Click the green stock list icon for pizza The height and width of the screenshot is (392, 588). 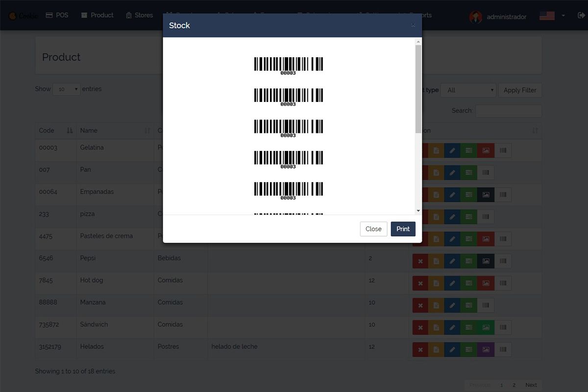[469, 217]
